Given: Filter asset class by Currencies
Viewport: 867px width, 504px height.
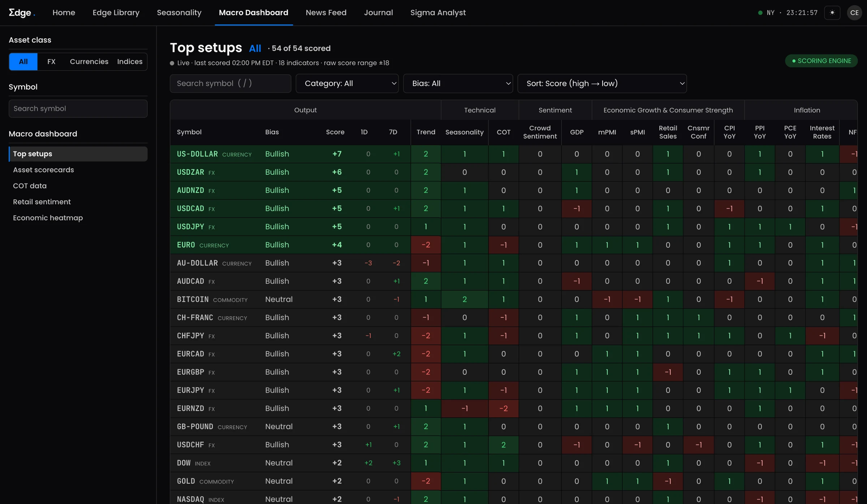Looking at the screenshot, I should click(89, 61).
